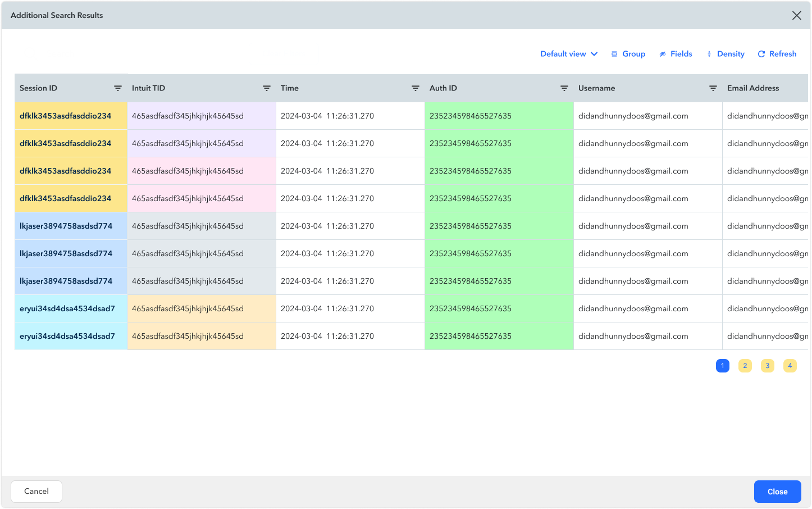Click the Username column filter icon
This screenshot has width=812, height=509.
(x=713, y=88)
